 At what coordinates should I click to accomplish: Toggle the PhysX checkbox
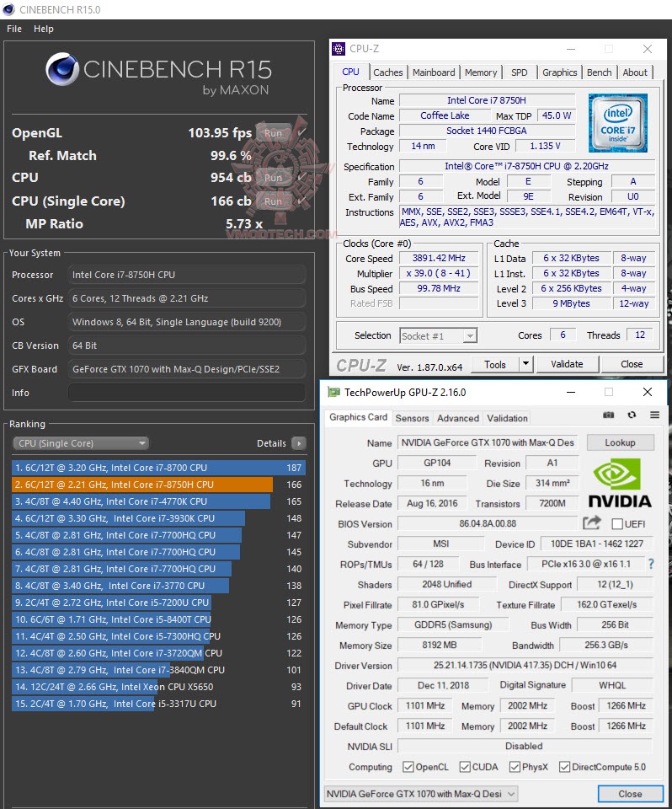pyautogui.click(x=515, y=767)
